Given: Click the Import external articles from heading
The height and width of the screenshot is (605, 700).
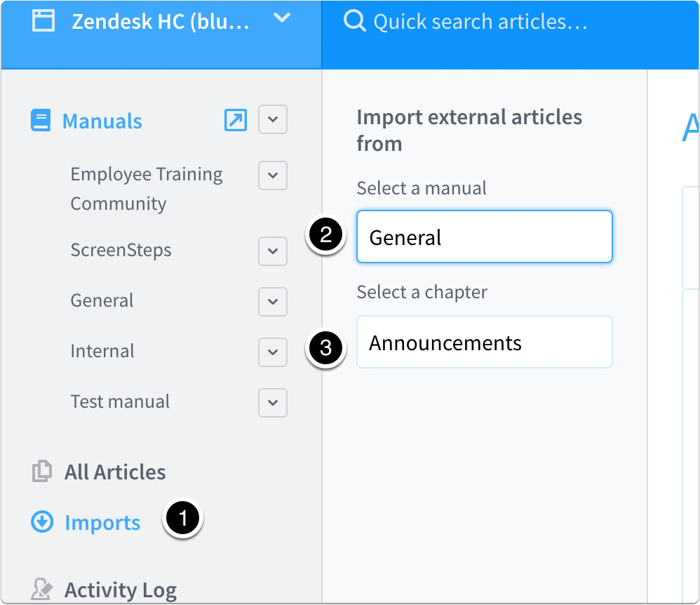Looking at the screenshot, I should [x=469, y=131].
